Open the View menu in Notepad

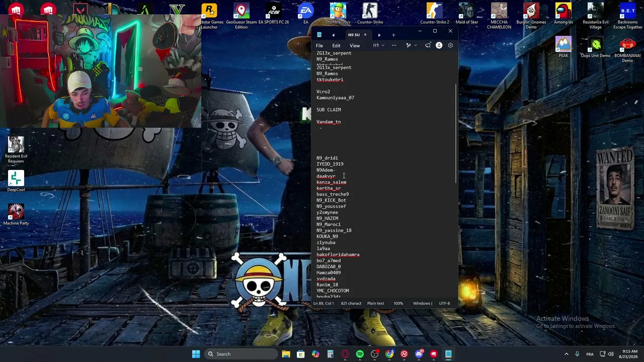(355, 45)
